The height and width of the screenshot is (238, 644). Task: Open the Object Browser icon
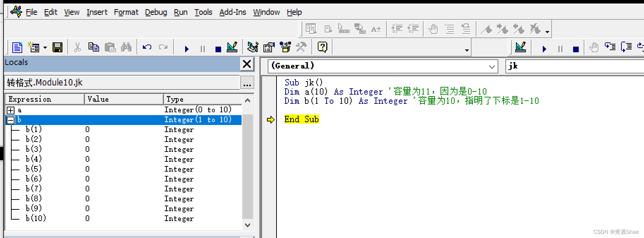pos(285,47)
